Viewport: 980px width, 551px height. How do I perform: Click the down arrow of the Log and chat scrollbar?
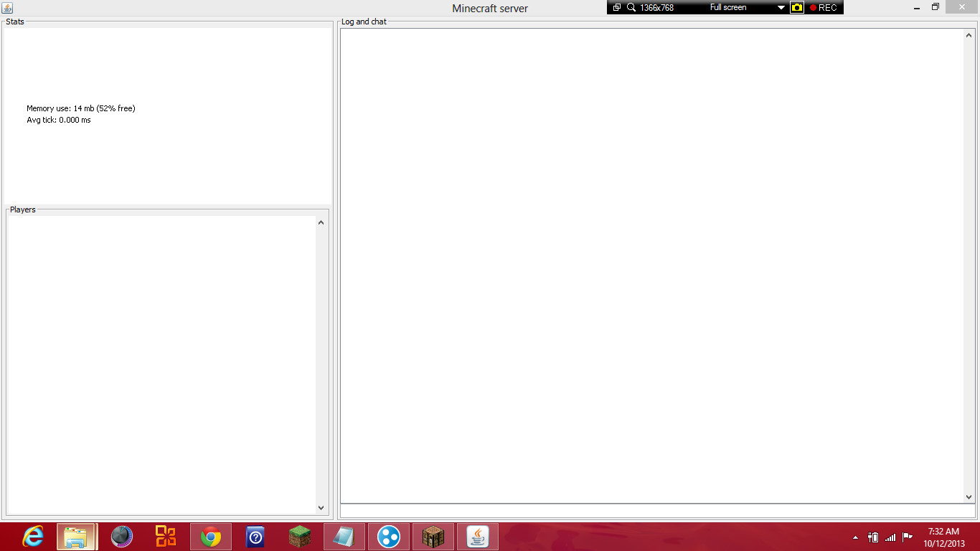[969, 496]
